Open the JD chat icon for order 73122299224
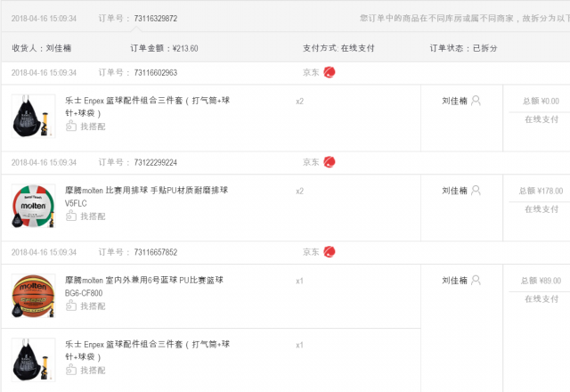 click(x=330, y=162)
